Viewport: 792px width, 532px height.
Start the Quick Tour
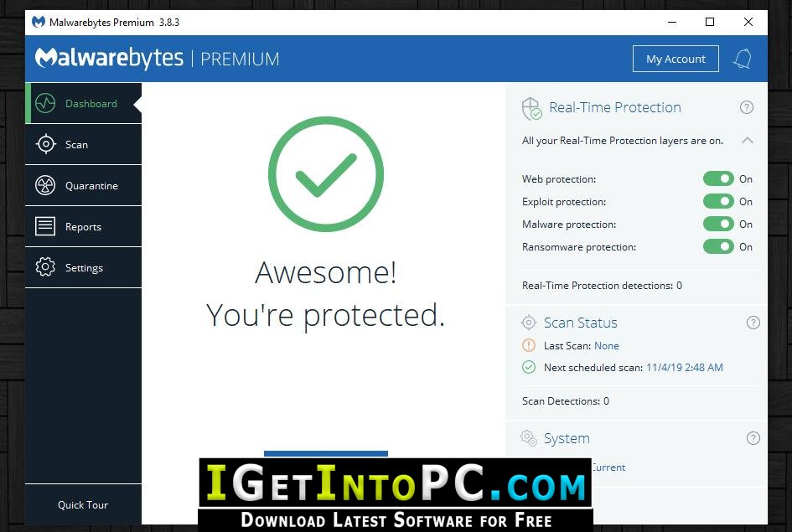(x=83, y=504)
